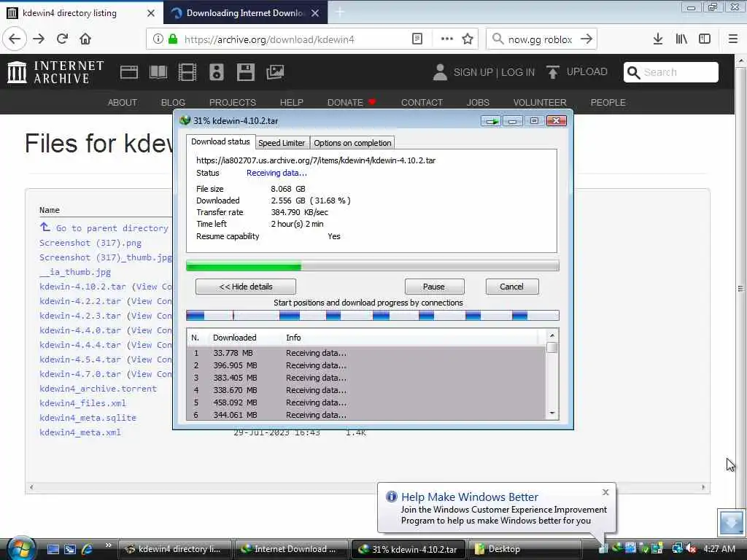Launch Internet Explorer quick launch icon
This screenshot has height=560, width=747.
pyautogui.click(x=87, y=549)
